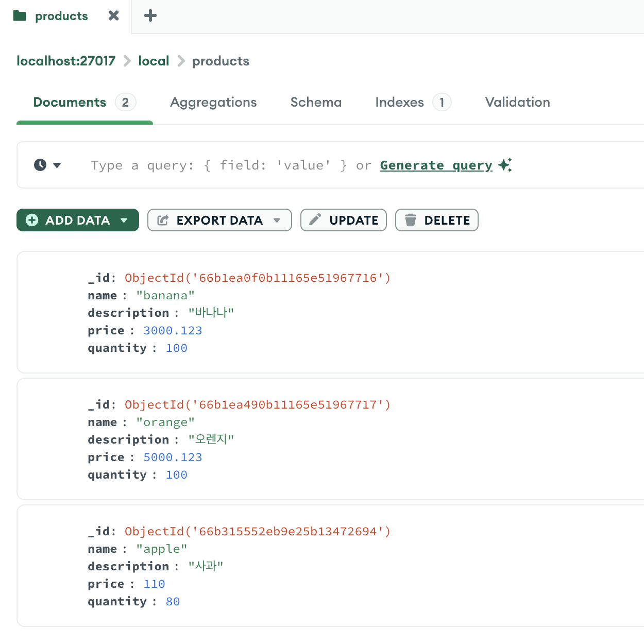
Task: Expand the ADD DATA dropdown caret
Action: point(124,220)
